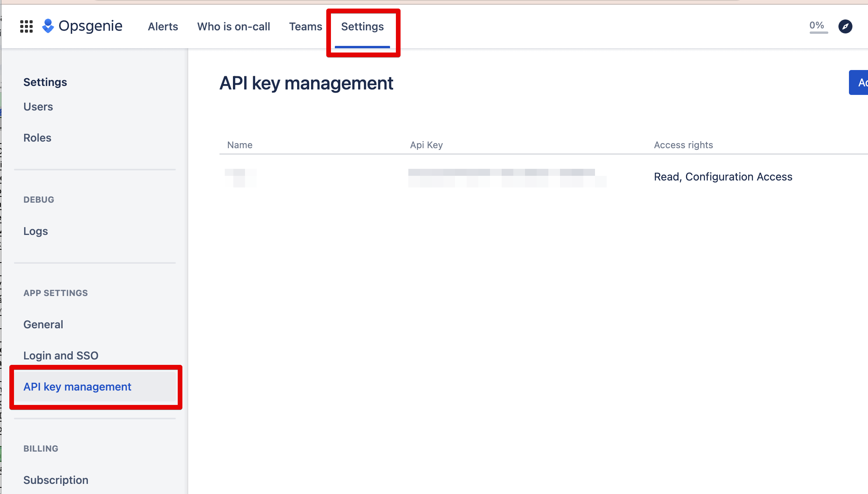Open the Alerts tab
868x494 pixels.
163,26
